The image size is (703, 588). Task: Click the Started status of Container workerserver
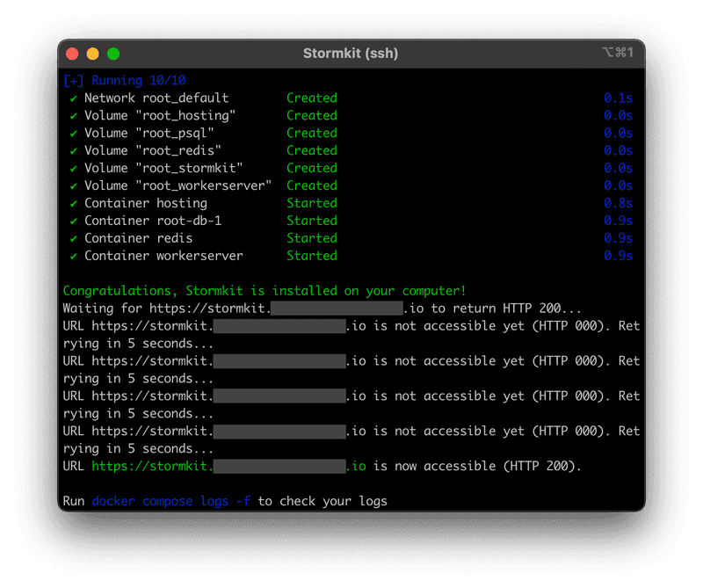click(x=312, y=256)
